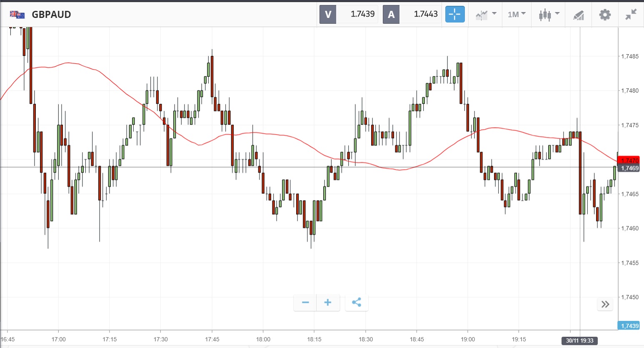Open chart settings gear
The image size is (644, 348).
pos(605,15)
